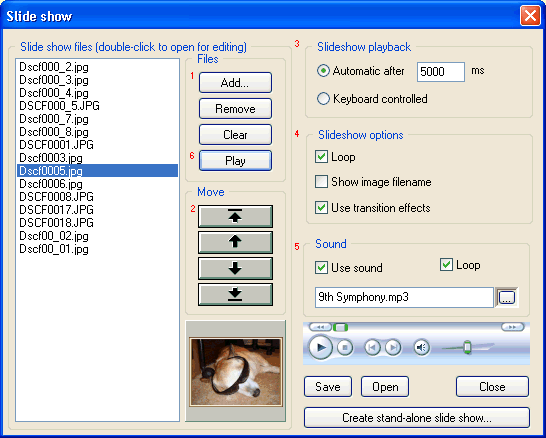546x438 pixels.
Task: Move selected file down one position
Action: [235, 268]
